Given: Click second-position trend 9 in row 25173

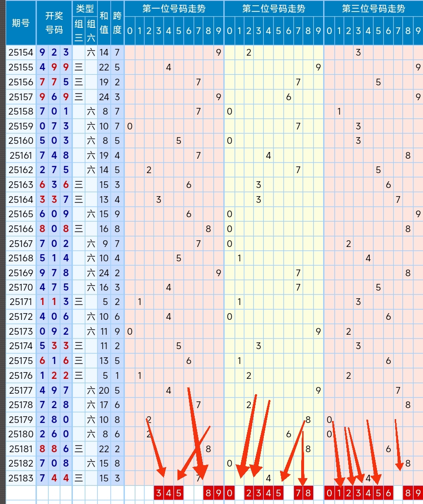Looking at the screenshot, I should 318,331.
